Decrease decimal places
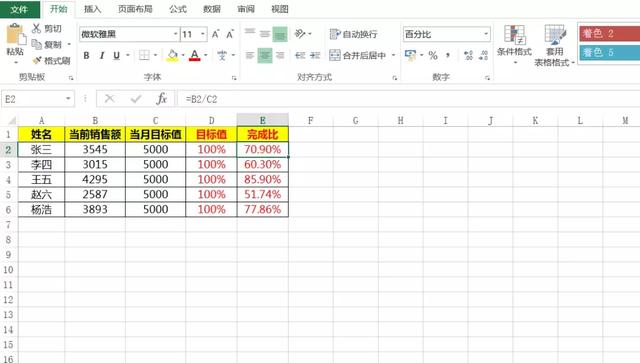 point(484,55)
